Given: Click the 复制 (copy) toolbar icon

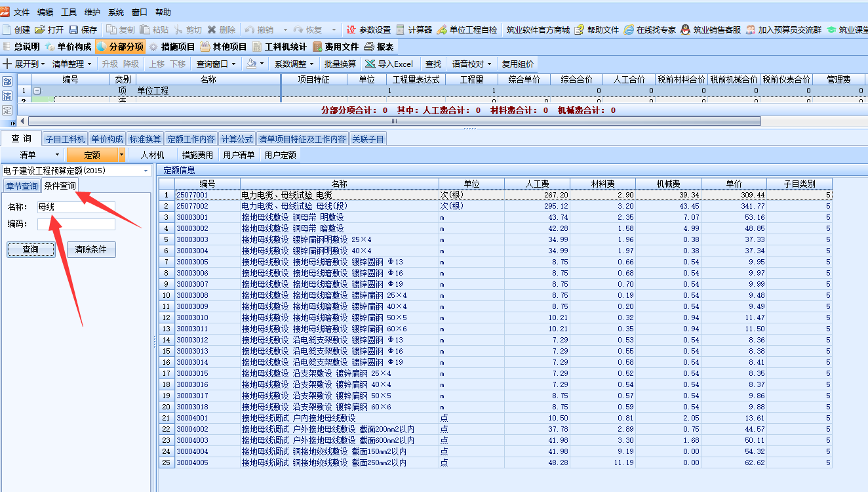Looking at the screenshot, I should [111, 30].
